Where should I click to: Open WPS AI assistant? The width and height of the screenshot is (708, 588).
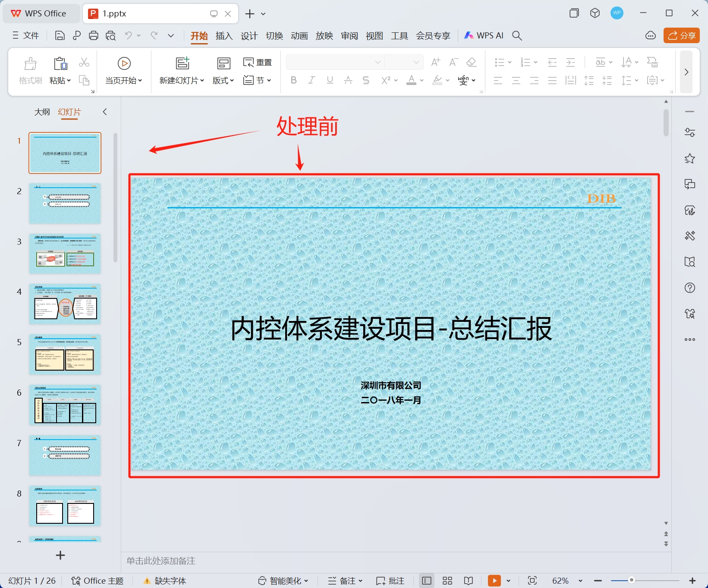tap(483, 35)
